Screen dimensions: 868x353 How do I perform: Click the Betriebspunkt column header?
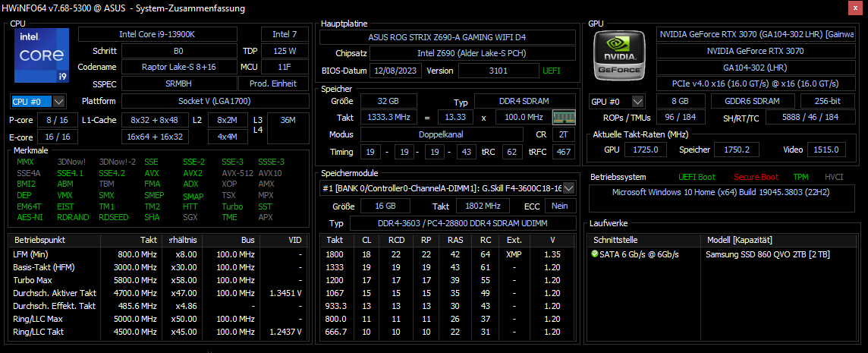55,241
